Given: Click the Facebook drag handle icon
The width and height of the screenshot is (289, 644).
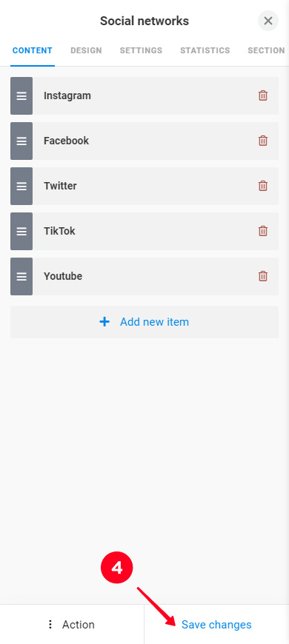Looking at the screenshot, I should tap(21, 141).
